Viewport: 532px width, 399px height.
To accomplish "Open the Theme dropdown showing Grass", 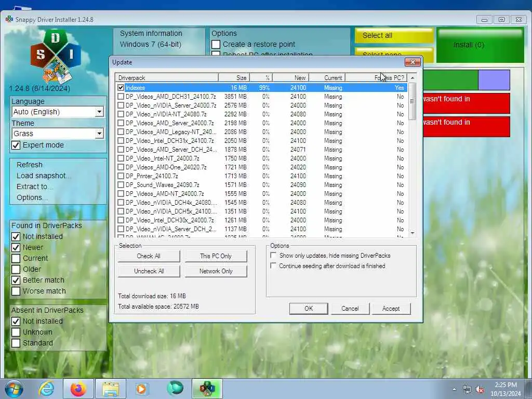I will 58,134.
